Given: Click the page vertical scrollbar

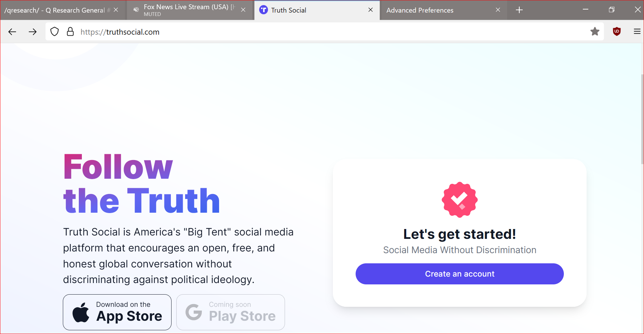Looking at the screenshot, I should 642,119.
